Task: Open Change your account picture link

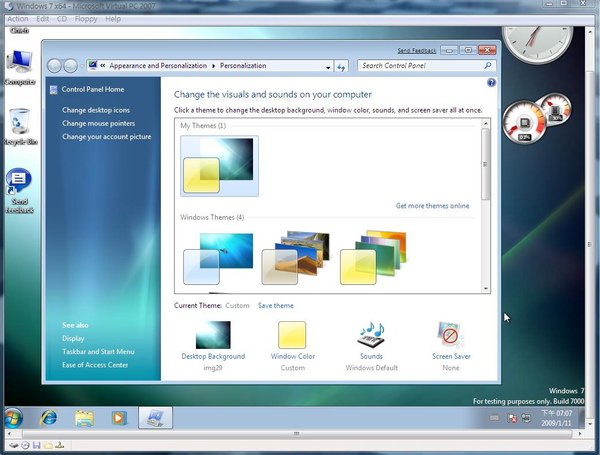Action: pos(106,137)
